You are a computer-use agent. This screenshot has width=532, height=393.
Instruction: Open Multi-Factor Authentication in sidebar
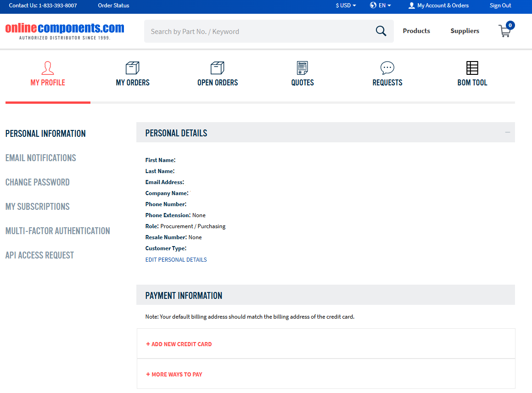(58, 231)
